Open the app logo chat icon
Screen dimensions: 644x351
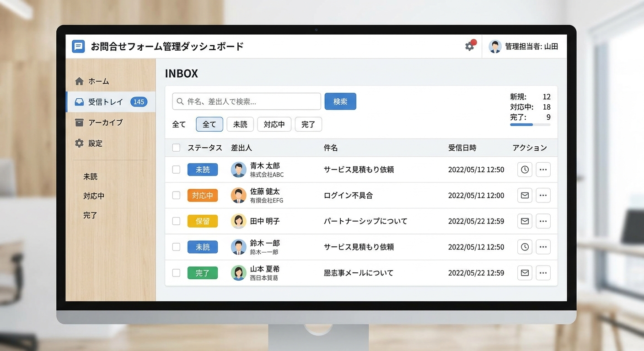coord(78,46)
